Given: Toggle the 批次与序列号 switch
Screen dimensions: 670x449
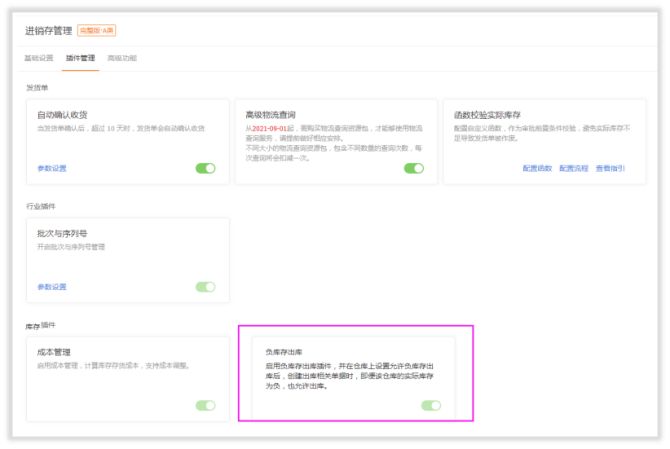Looking at the screenshot, I should 205,287.
